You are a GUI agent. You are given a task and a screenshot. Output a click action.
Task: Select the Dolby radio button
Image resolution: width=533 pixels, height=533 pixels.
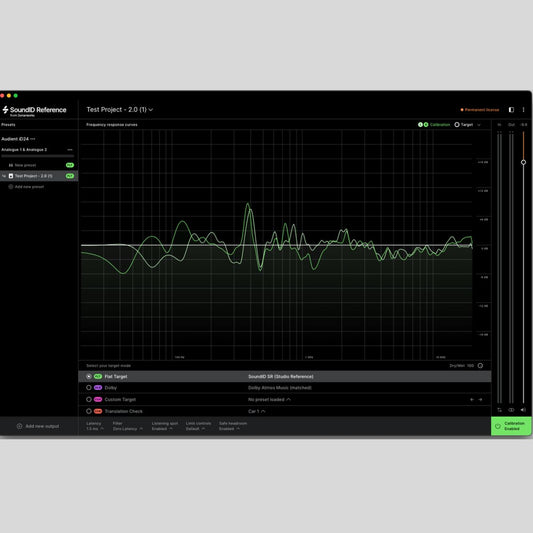point(88,388)
